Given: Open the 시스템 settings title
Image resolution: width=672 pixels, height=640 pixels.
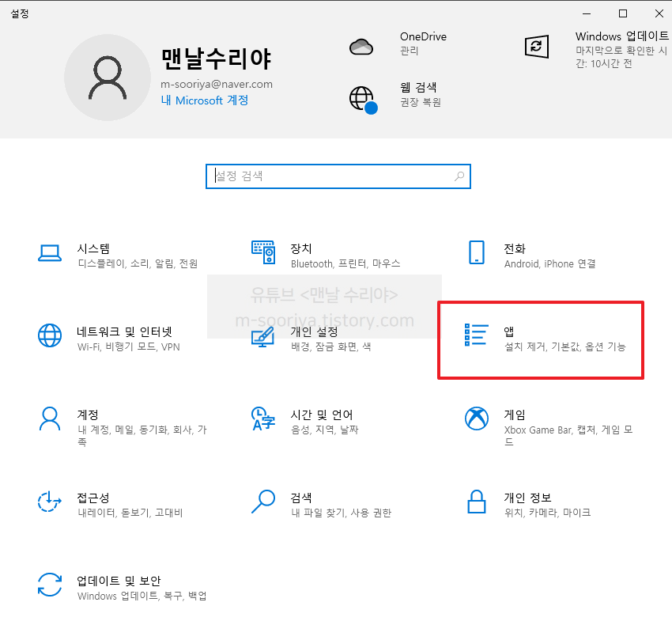Looking at the screenshot, I should click(93, 248).
